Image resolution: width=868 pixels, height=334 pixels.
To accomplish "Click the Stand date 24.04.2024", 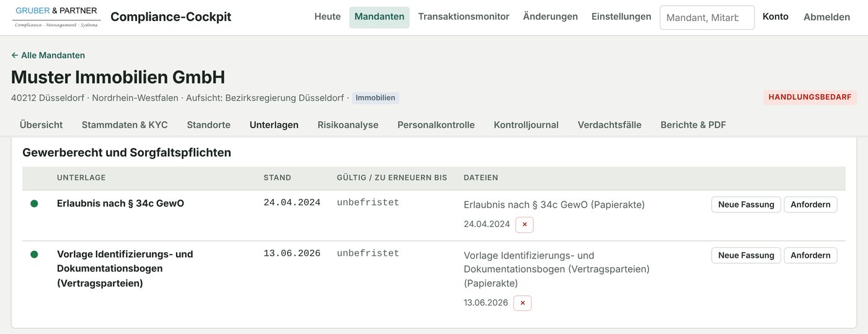I will pos(292,203).
